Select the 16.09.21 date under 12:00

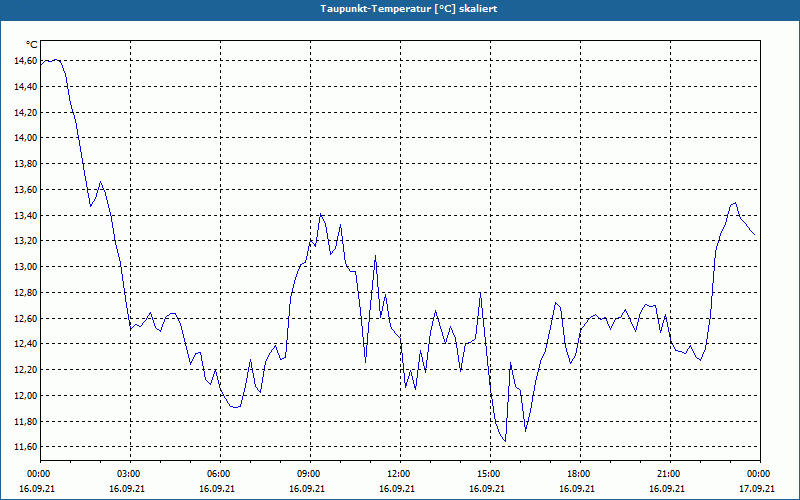(397, 488)
